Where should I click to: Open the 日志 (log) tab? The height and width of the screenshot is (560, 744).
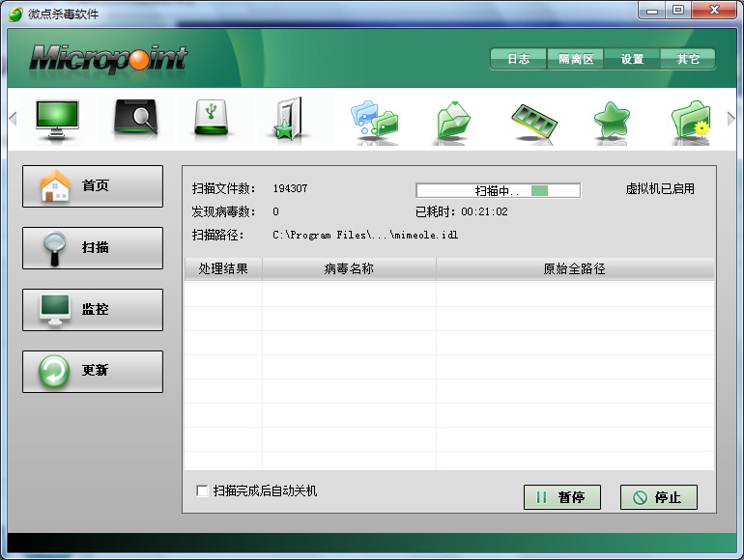518,59
